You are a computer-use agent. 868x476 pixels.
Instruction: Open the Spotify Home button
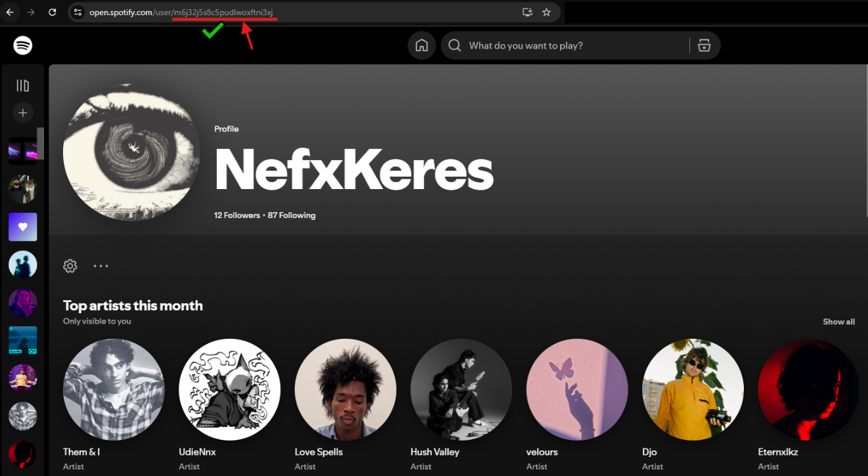[422, 45]
